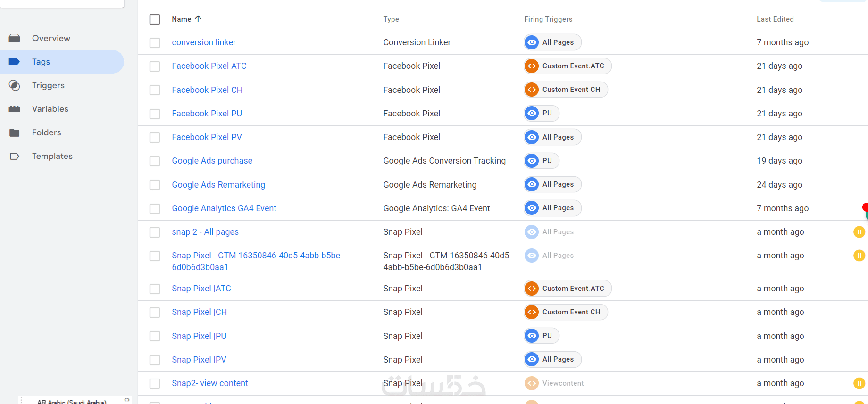Check the Google Analytics GA4 Event checkbox
868x404 pixels.
(155, 209)
